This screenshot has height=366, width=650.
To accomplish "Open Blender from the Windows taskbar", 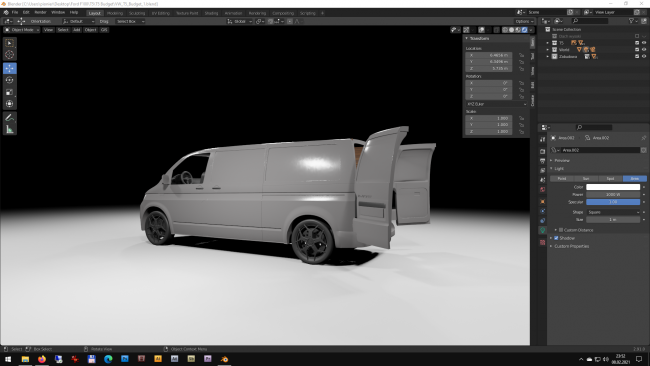I will click(x=224, y=359).
